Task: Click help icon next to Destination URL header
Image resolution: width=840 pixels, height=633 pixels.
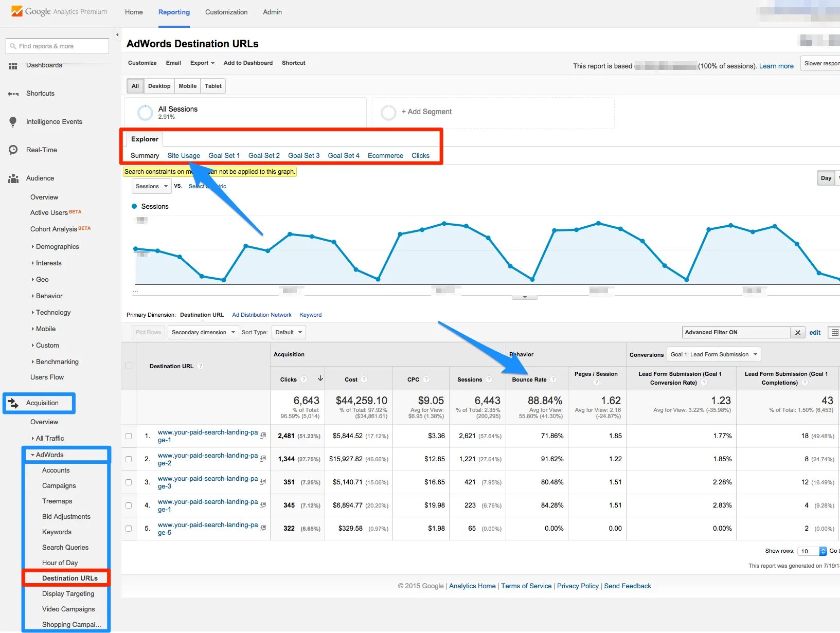Action: pyautogui.click(x=201, y=366)
